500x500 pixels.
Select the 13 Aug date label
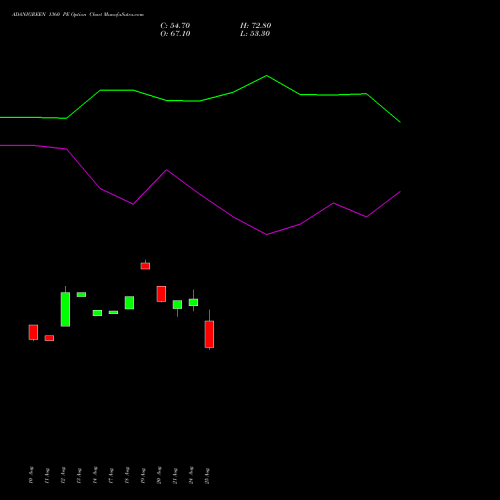coord(79,475)
